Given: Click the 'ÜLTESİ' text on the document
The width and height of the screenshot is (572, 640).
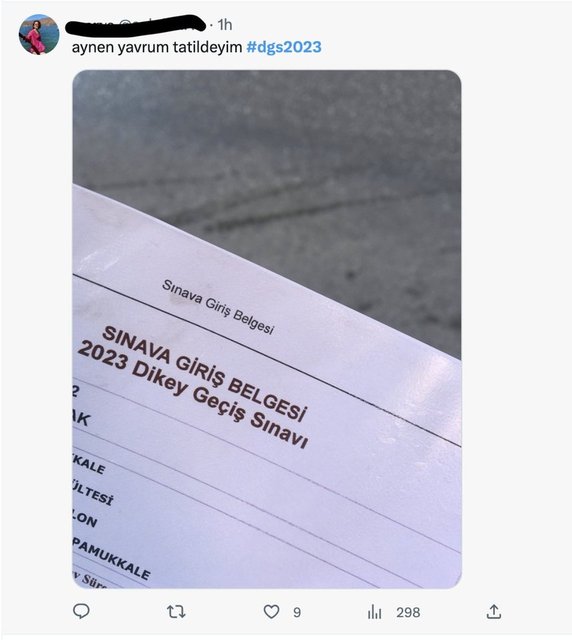Looking at the screenshot, I should (93, 492).
